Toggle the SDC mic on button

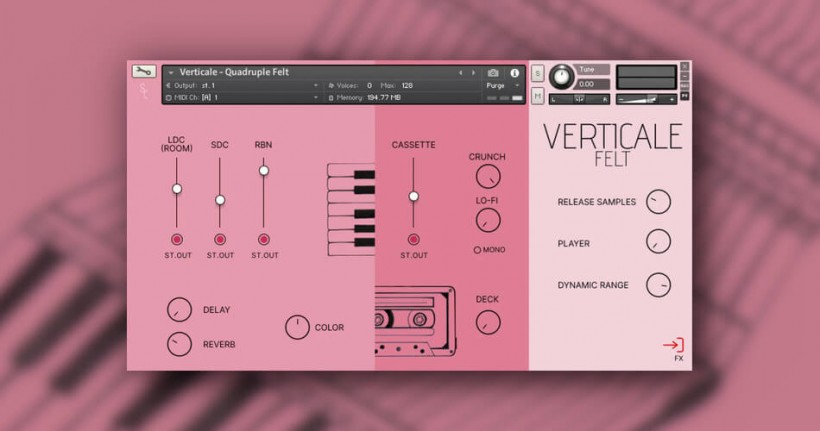[220, 239]
